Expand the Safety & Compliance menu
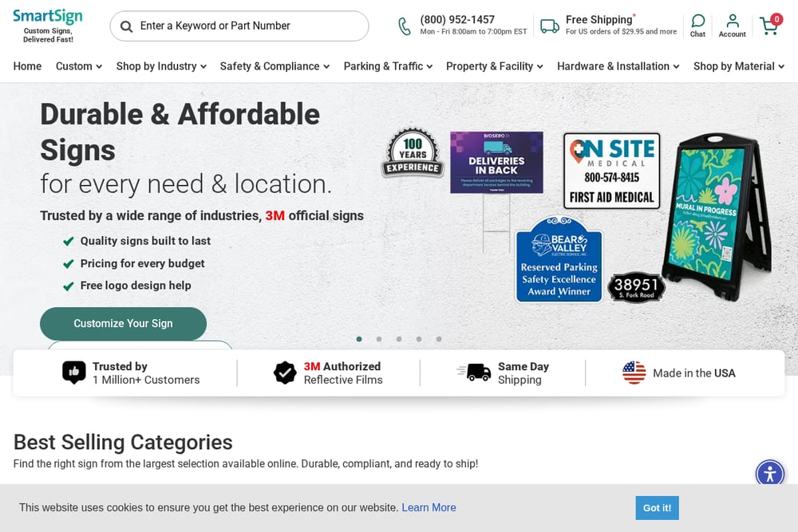This screenshot has width=798, height=532. [x=275, y=66]
